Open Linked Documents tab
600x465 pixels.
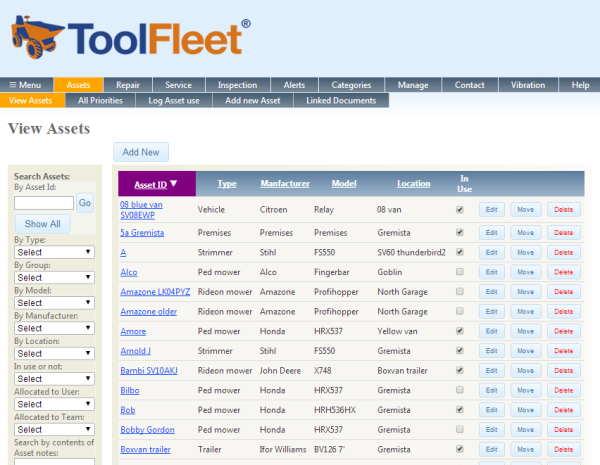pos(341,101)
